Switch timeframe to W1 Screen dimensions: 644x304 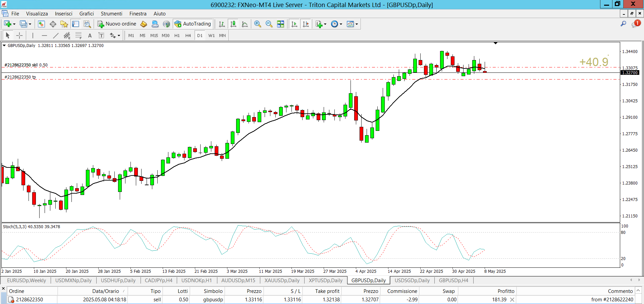click(211, 35)
